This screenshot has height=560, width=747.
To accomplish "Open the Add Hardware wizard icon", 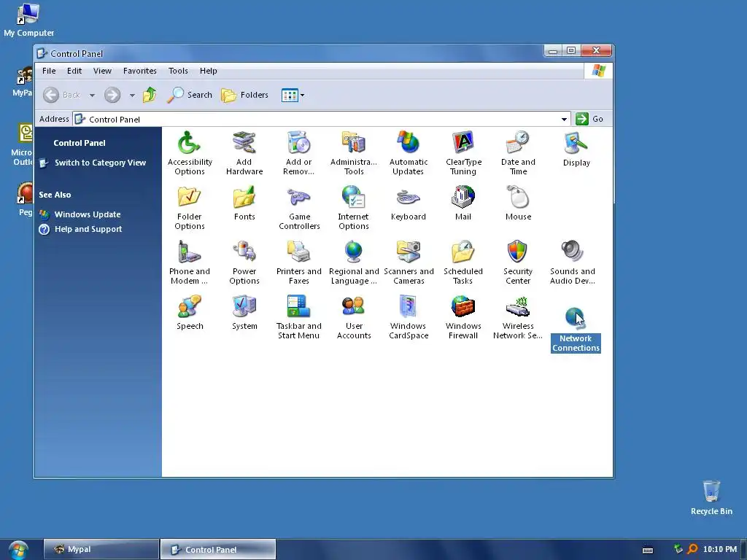I will click(x=244, y=152).
